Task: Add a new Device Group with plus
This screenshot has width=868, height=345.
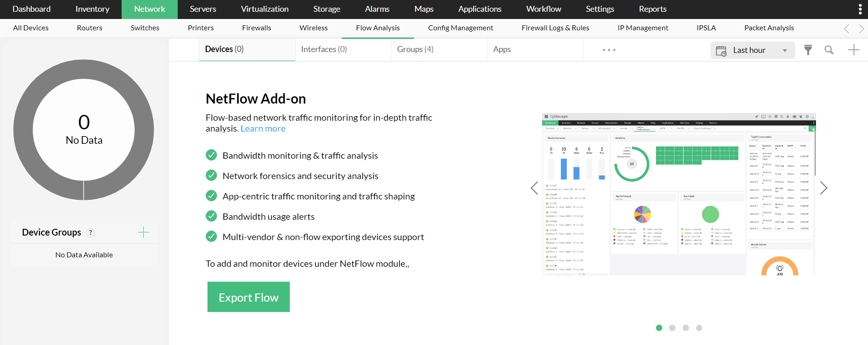Action: click(143, 232)
